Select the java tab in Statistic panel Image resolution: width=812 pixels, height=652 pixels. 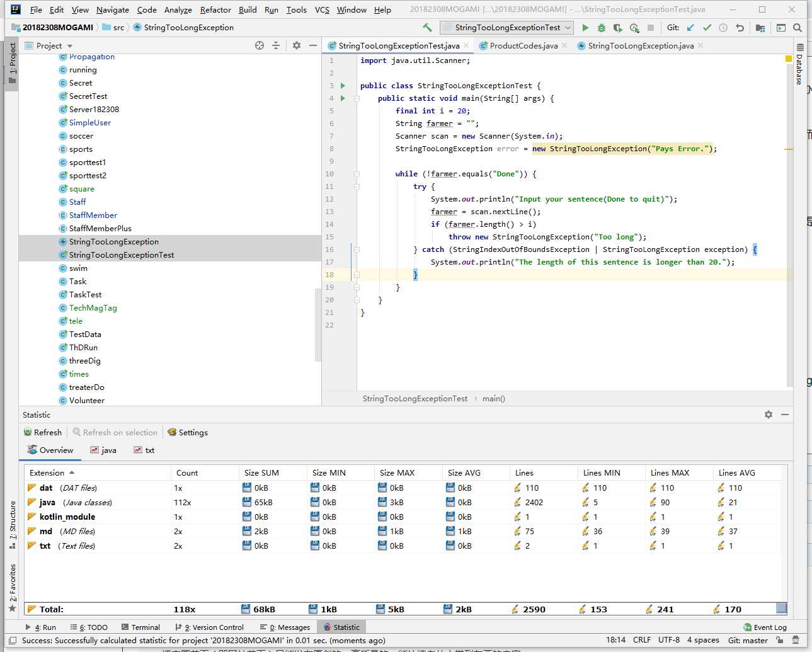[103, 450]
